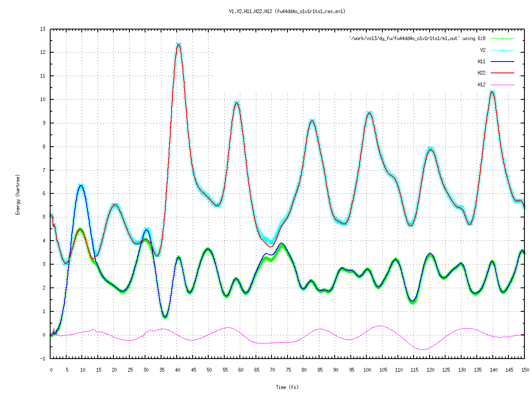The height and width of the screenshot is (394, 532).
Task: Click the x-axis tick label '135'
Action: pos(478,370)
